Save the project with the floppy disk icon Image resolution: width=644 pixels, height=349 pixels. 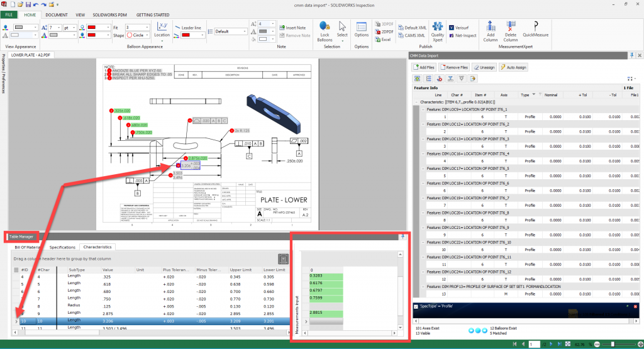28,4
